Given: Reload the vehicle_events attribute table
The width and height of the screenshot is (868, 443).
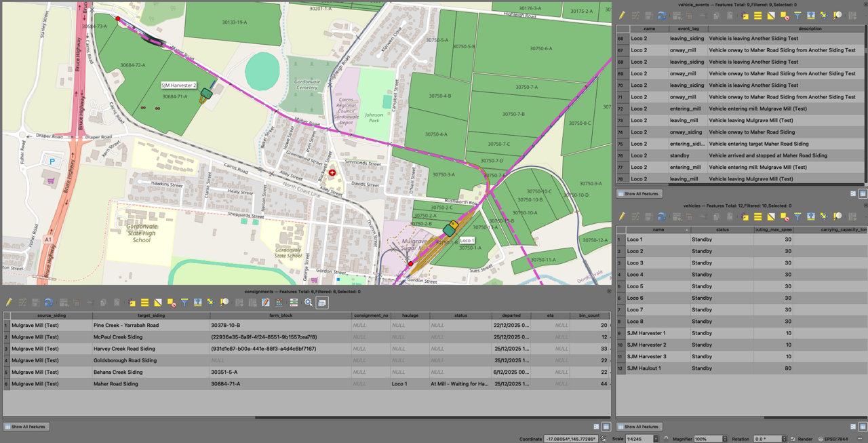Looking at the screenshot, I should tap(662, 16).
